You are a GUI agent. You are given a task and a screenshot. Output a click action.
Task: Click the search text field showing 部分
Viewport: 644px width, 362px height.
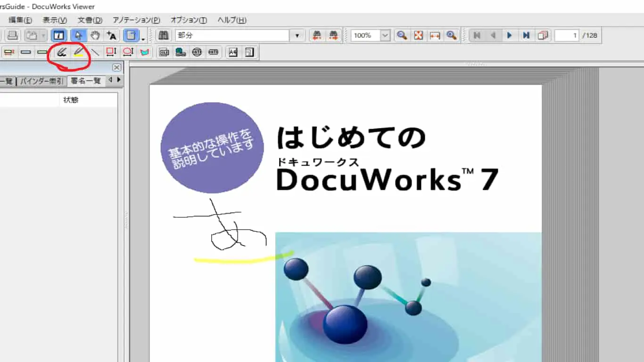click(232, 35)
